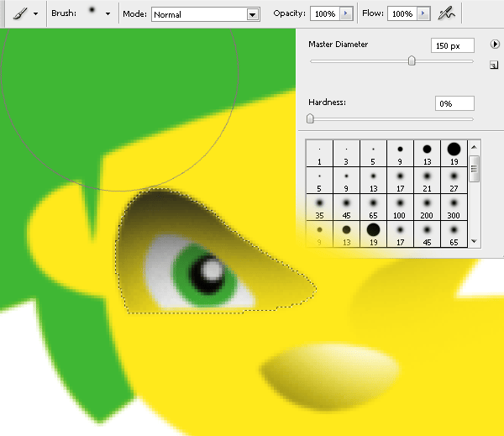Click the brush list scroll down arrow
Screen dimensions: 504x436
pyautogui.click(x=474, y=241)
